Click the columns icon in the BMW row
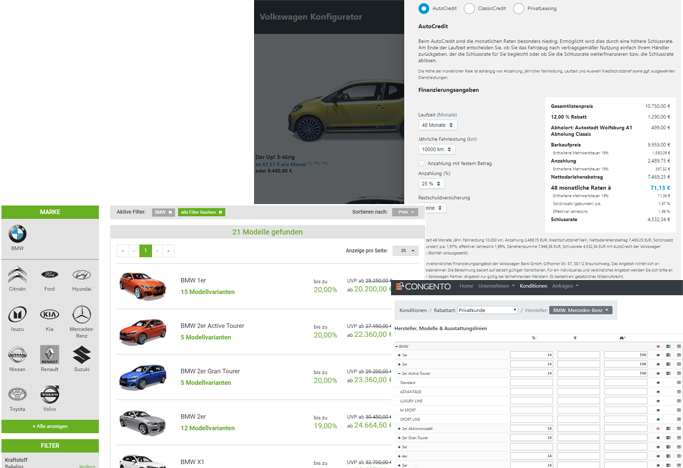The width and height of the screenshot is (683, 468). click(668, 346)
